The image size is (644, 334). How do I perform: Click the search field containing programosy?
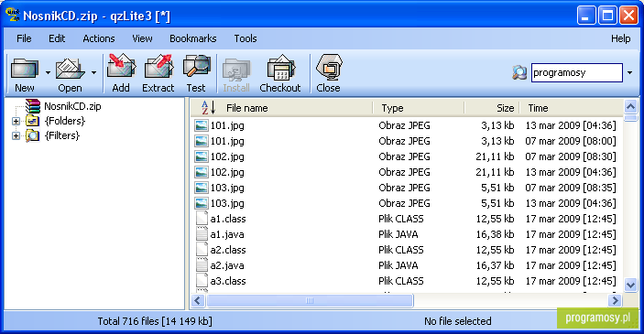click(x=576, y=72)
